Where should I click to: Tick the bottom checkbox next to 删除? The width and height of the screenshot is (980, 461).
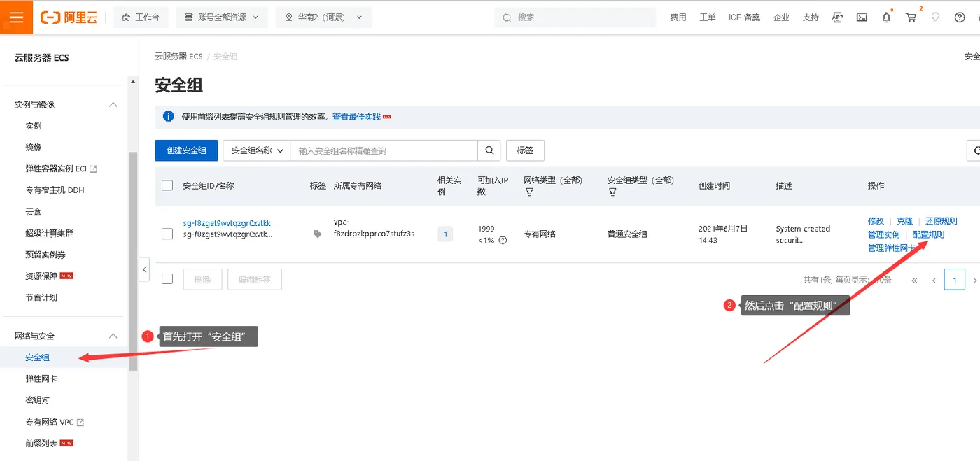point(167,278)
